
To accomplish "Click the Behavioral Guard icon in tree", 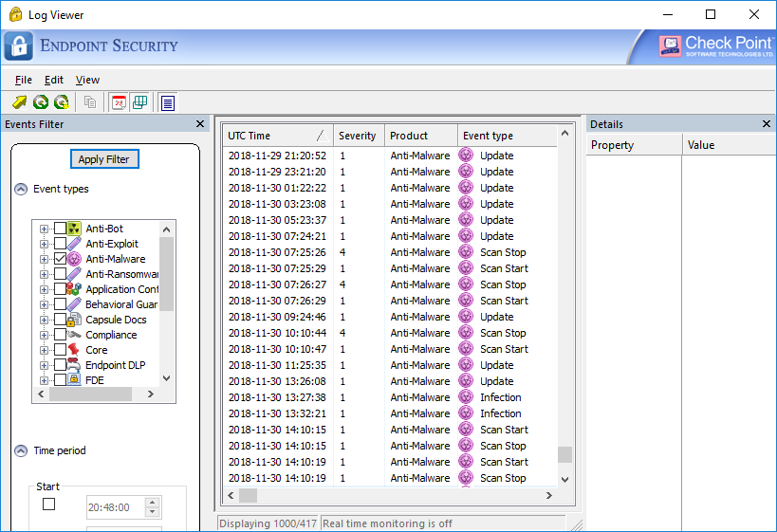I will point(74,304).
